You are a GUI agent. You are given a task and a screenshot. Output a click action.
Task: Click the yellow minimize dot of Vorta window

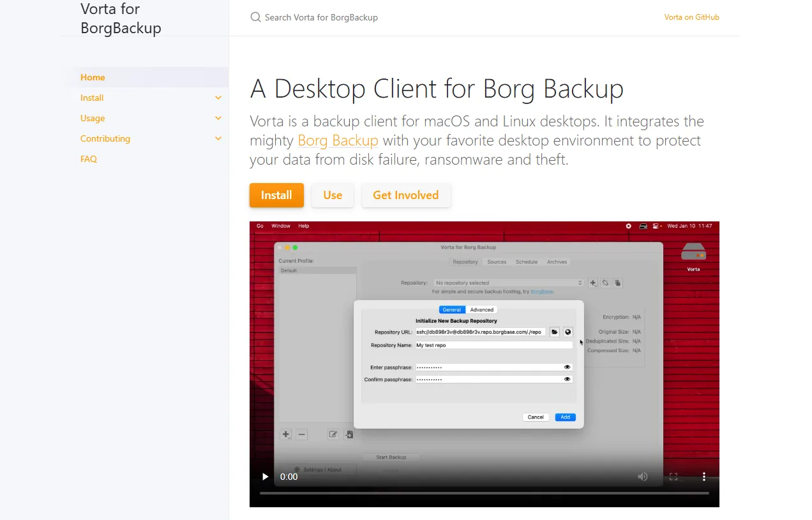tap(288, 248)
